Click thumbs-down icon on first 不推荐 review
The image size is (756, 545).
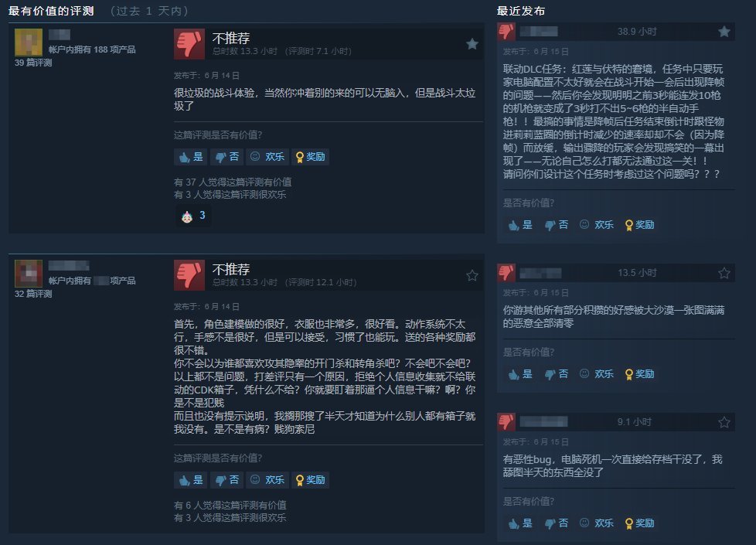tap(189, 44)
